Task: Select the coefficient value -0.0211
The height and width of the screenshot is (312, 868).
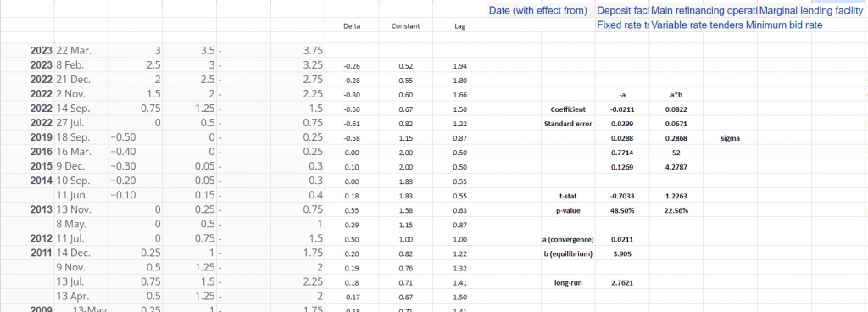Action: 621,109
